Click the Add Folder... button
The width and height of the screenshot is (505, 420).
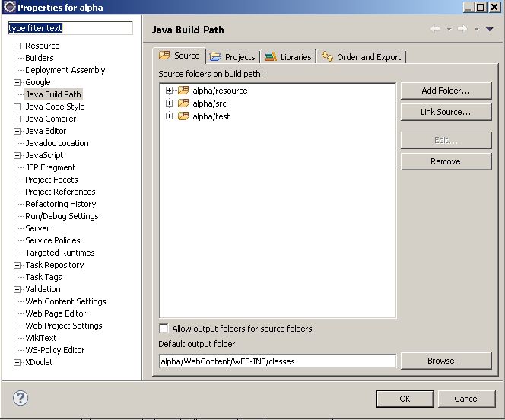click(446, 91)
